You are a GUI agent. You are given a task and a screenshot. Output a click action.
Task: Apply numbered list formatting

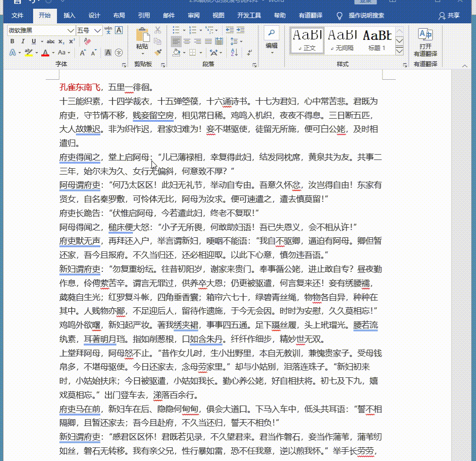click(x=192, y=30)
